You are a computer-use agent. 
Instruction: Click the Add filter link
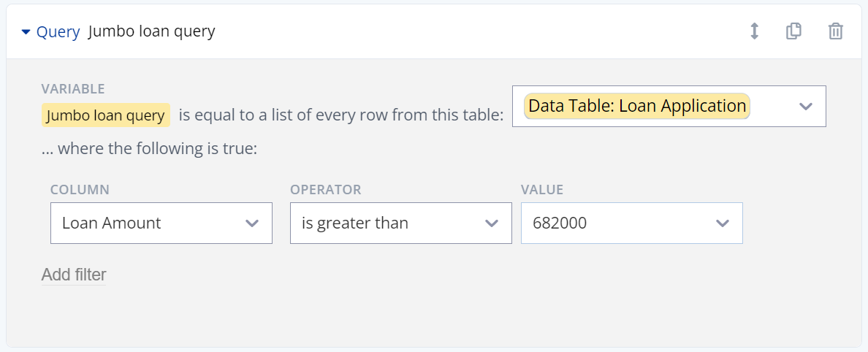pyautogui.click(x=74, y=275)
